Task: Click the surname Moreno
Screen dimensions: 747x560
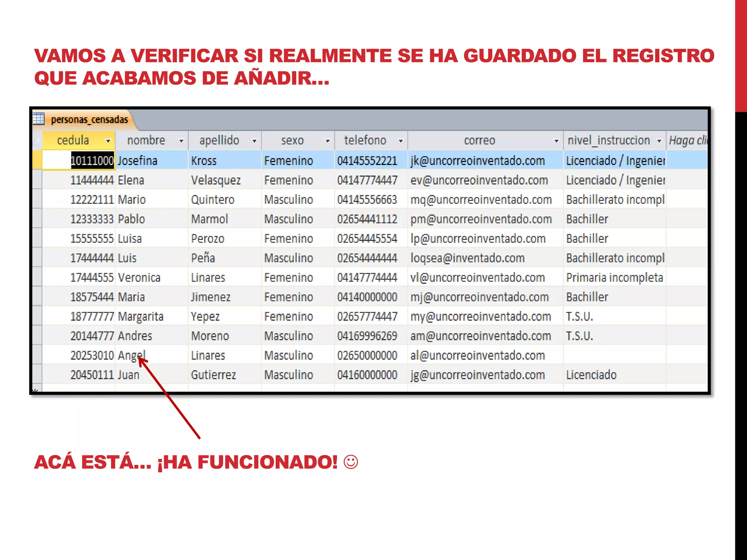Action: tap(210, 336)
